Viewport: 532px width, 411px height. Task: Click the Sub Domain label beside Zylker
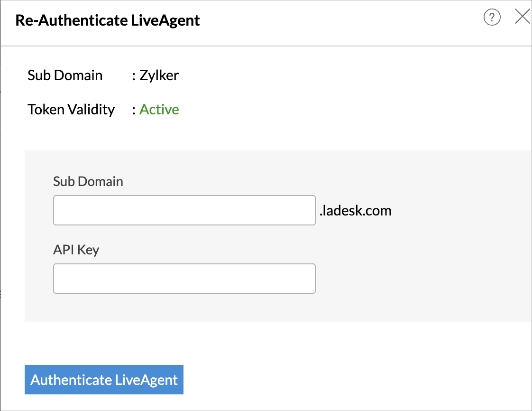click(65, 75)
